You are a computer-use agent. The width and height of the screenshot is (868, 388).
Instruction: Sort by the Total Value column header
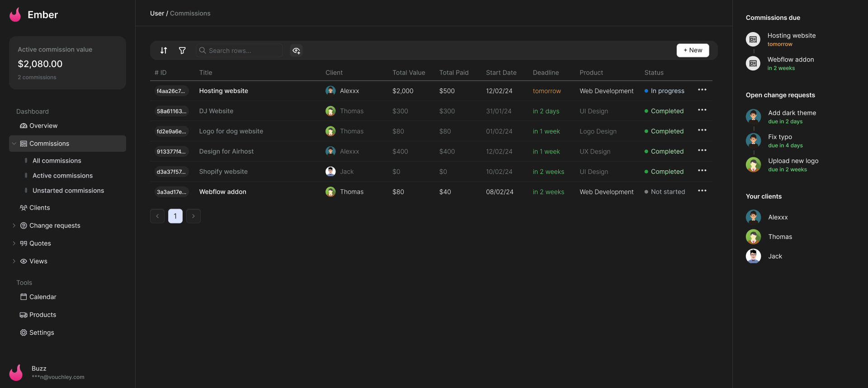coord(409,73)
